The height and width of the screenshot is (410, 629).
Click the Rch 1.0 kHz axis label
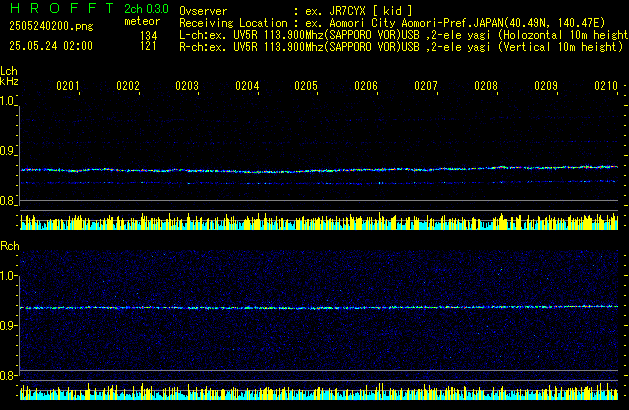[x=8, y=276]
